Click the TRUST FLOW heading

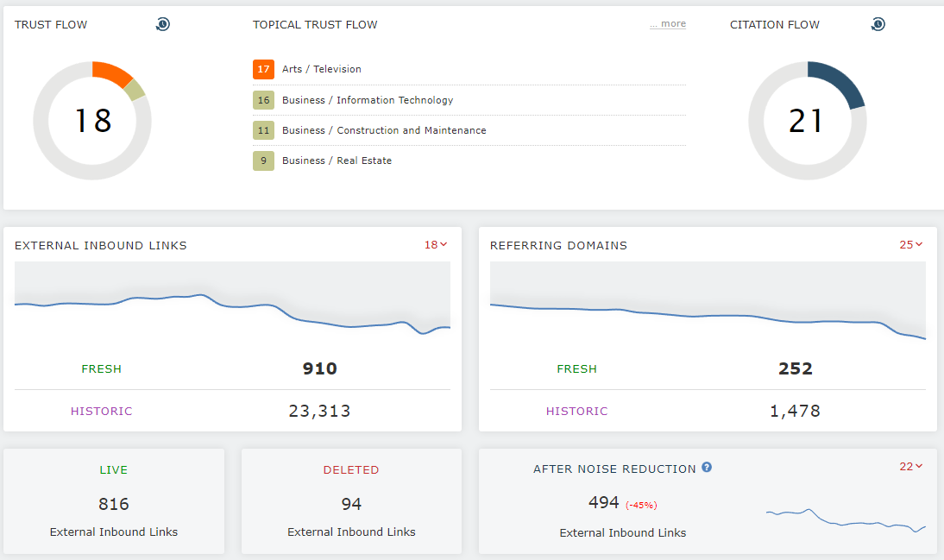click(x=51, y=25)
